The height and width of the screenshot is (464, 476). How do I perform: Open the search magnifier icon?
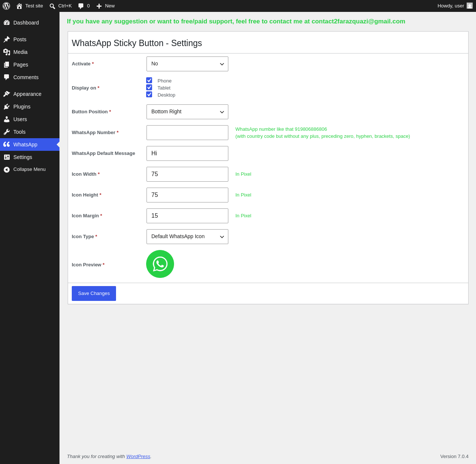[x=52, y=6]
